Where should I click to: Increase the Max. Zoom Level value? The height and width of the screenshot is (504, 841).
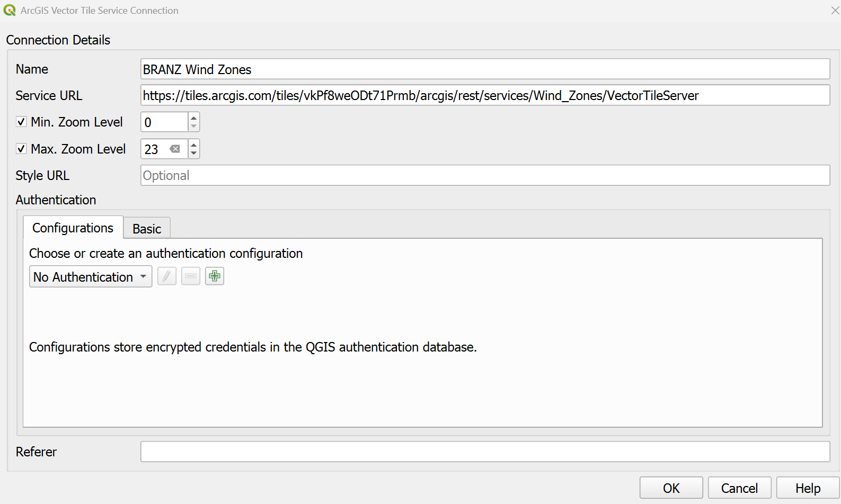(x=194, y=145)
